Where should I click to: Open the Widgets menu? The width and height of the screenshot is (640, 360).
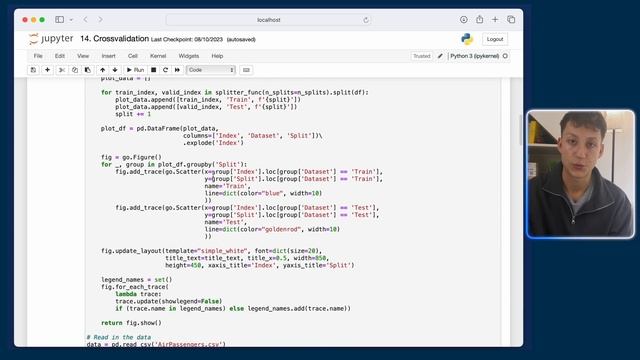(x=189, y=56)
